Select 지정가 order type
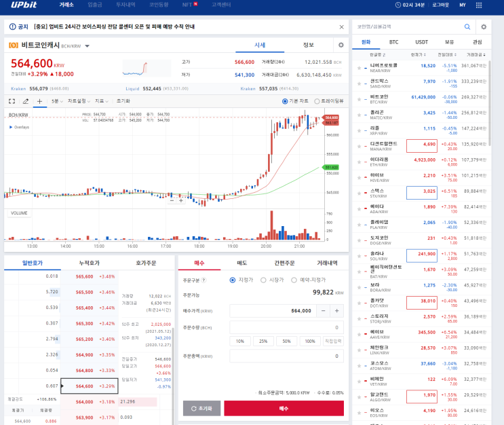 (233, 280)
